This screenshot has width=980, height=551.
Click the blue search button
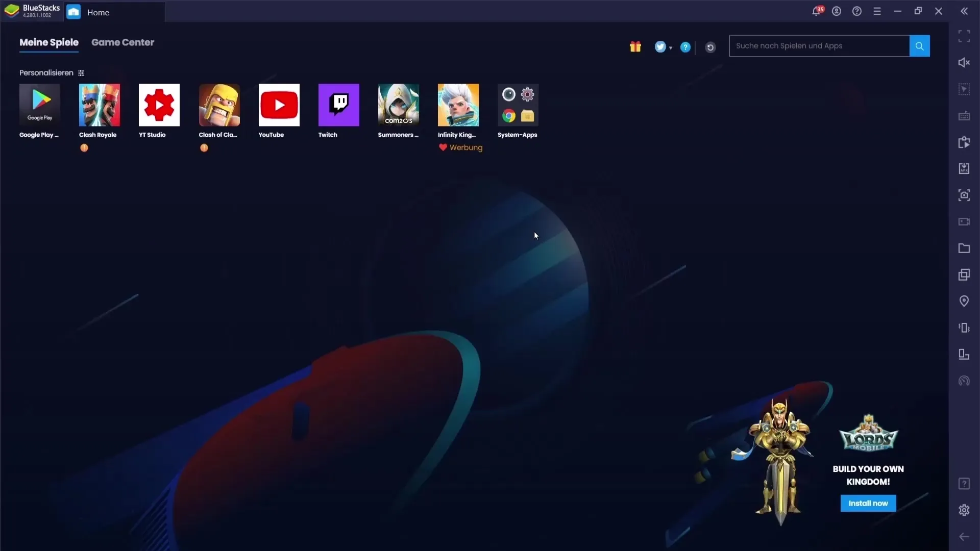[x=919, y=46]
